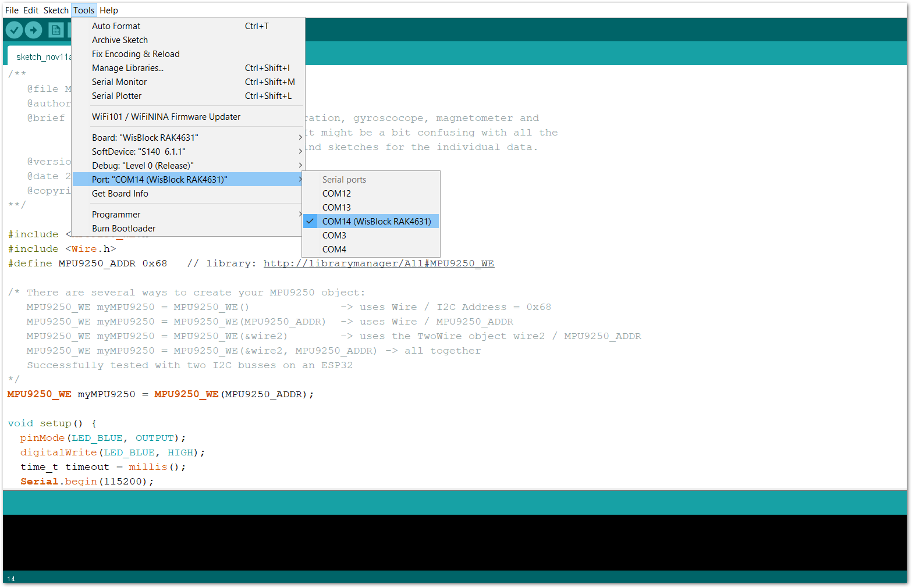Click 'time_t timeout = millis();' line
The image size is (912, 588).
click(103, 467)
